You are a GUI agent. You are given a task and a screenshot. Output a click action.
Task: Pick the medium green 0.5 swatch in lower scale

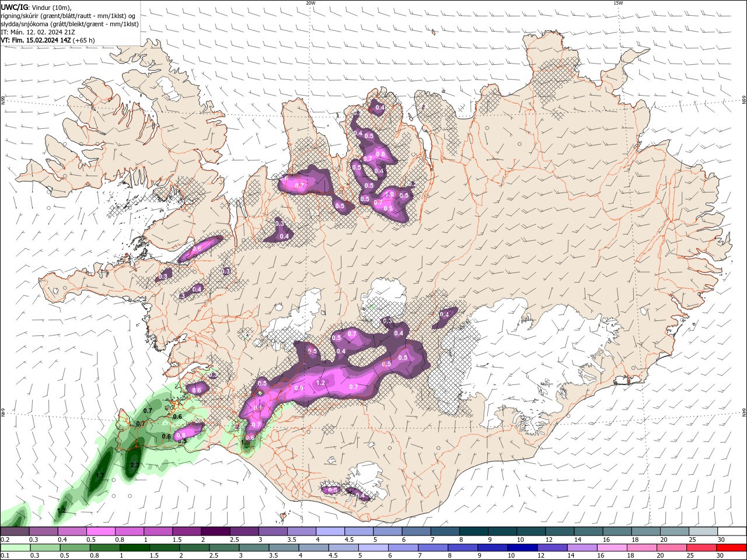pos(75,548)
